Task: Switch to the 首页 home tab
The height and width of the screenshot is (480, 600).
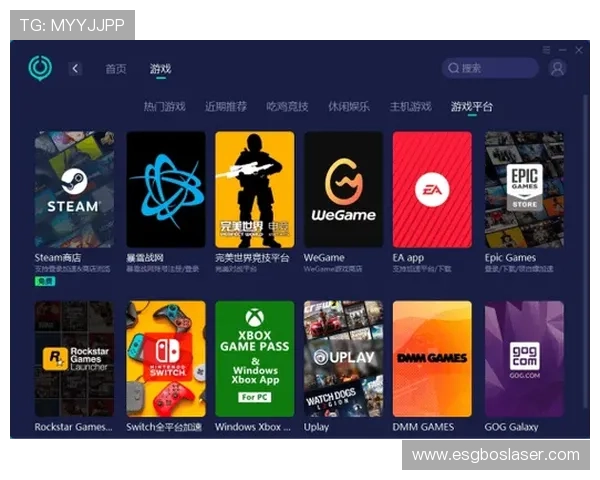Action: click(116, 69)
